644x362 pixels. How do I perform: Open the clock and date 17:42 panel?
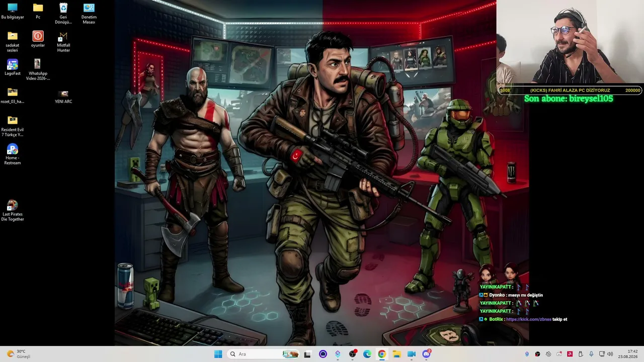pyautogui.click(x=628, y=354)
